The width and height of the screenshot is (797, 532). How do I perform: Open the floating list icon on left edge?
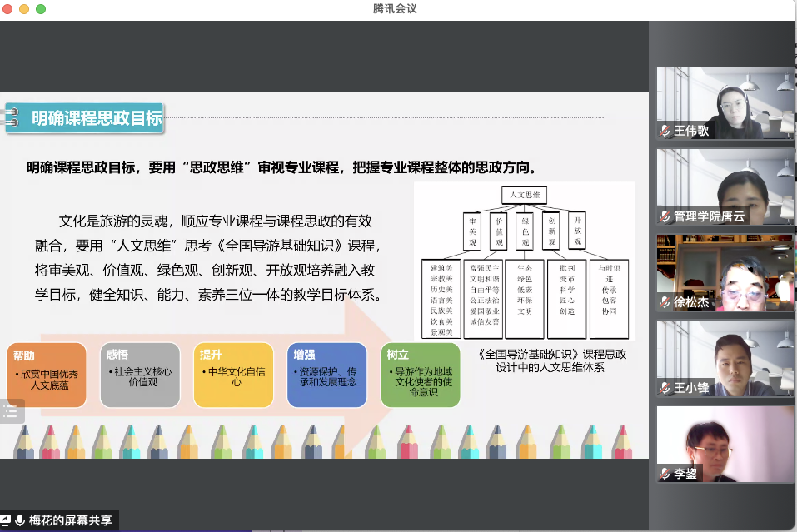tap(11, 410)
